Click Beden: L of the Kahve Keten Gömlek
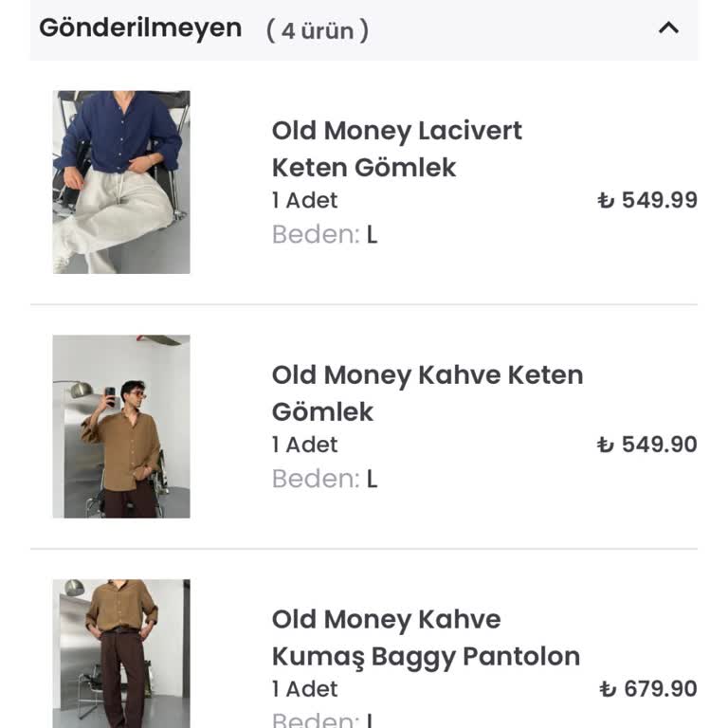Screen dimensions: 728x728 [x=324, y=479]
